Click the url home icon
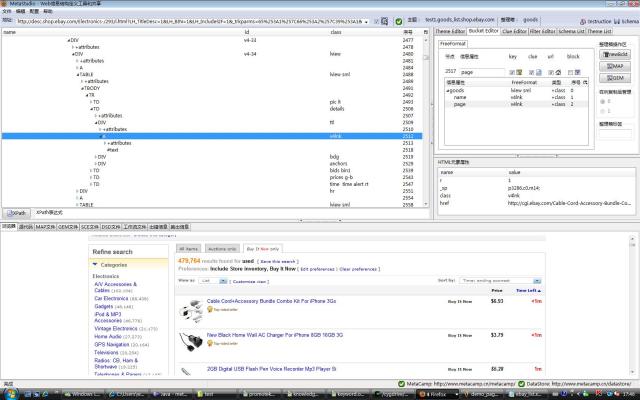 [558, 72]
